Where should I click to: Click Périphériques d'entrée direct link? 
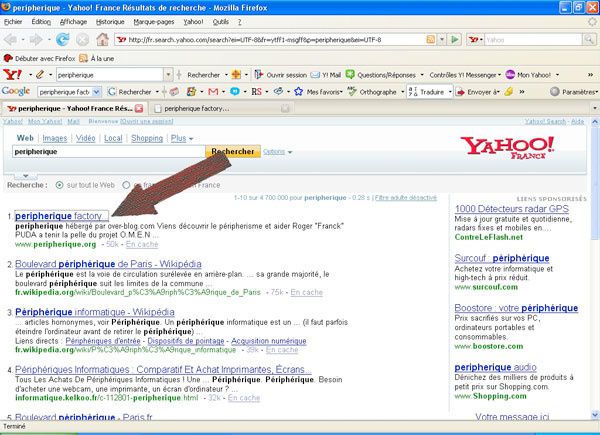point(103,341)
